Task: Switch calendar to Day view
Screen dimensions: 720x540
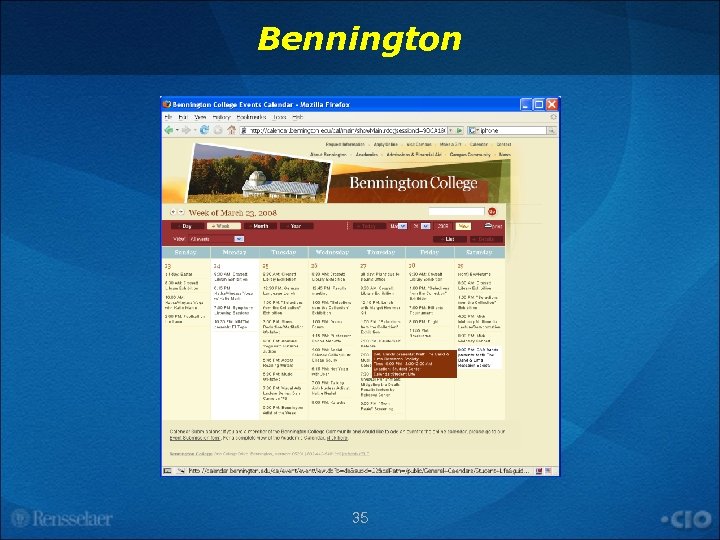Action: tap(187, 226)
